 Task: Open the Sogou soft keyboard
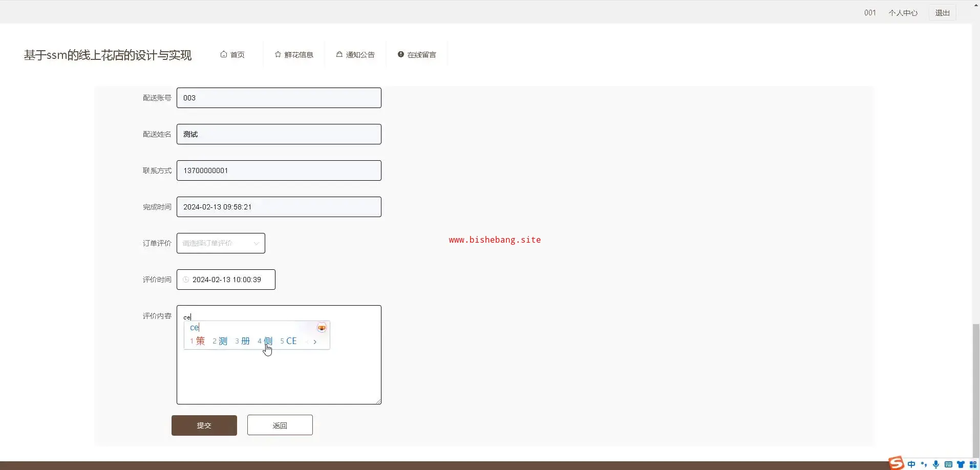pyautogui.click(x=948, y=464)
